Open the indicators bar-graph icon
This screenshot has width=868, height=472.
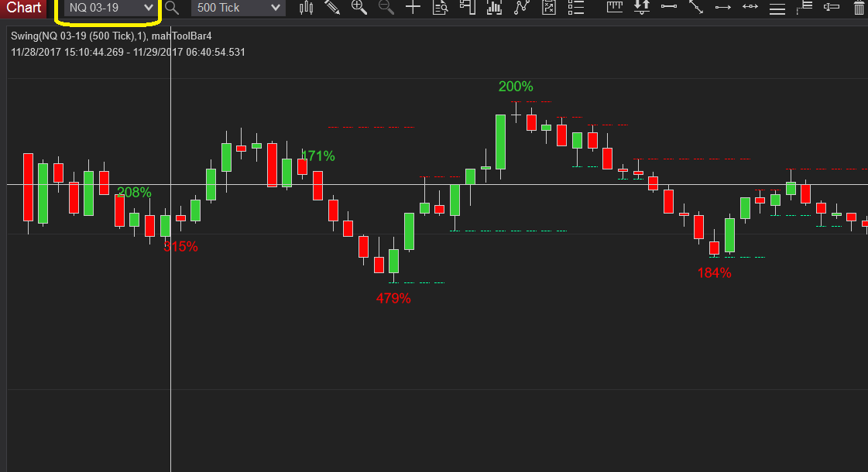pyautogui.click(x=494, y=7)
